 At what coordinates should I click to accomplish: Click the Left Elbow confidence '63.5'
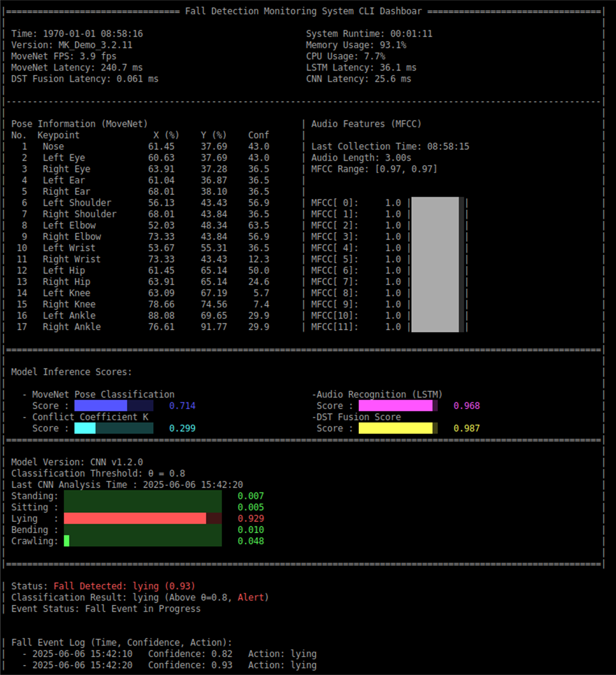(x=259, y=225)
